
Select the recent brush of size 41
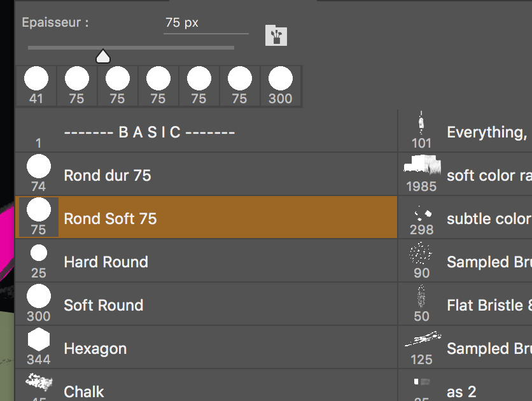(36, 85)
